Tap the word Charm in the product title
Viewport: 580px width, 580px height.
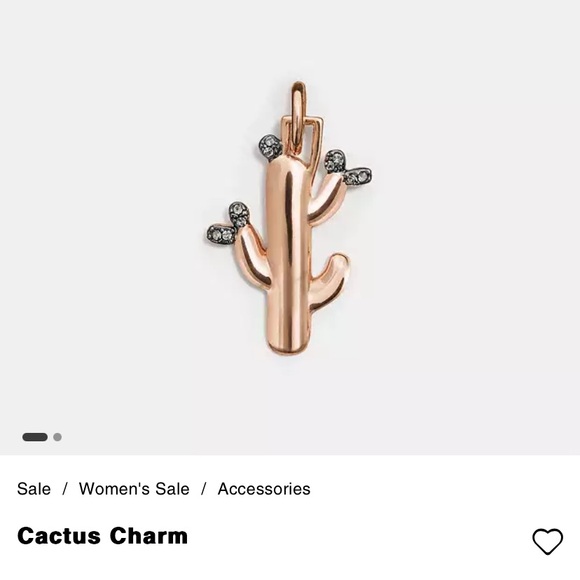(x=148, y=536)
